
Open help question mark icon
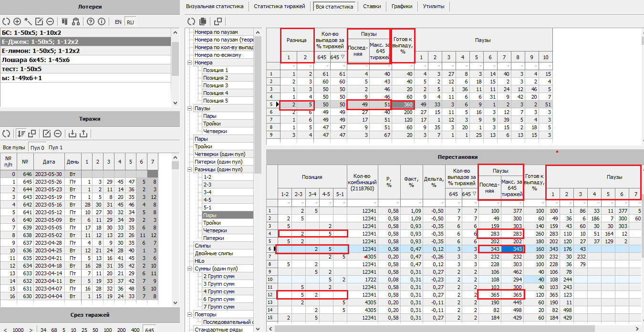91,21
